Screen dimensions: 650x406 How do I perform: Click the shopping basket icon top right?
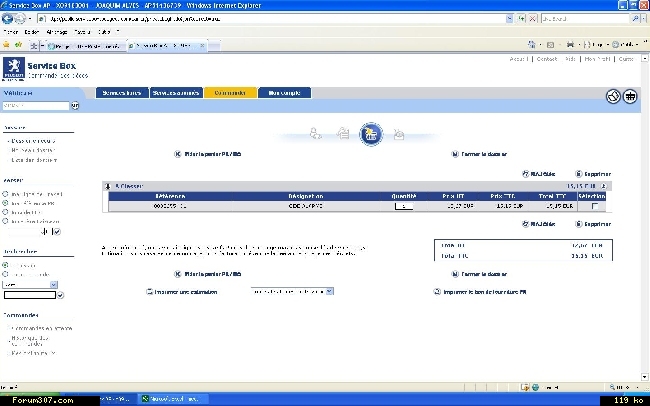631,97
